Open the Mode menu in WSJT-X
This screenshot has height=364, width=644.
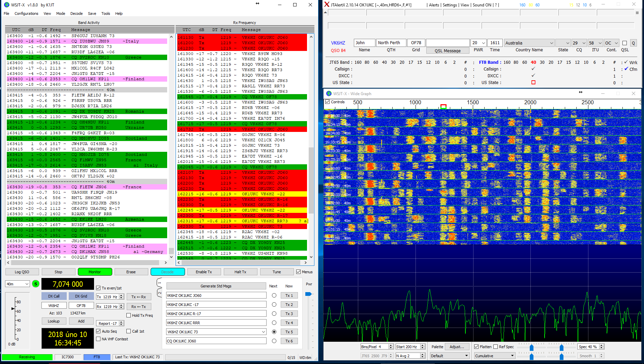(x=61, y=13)
